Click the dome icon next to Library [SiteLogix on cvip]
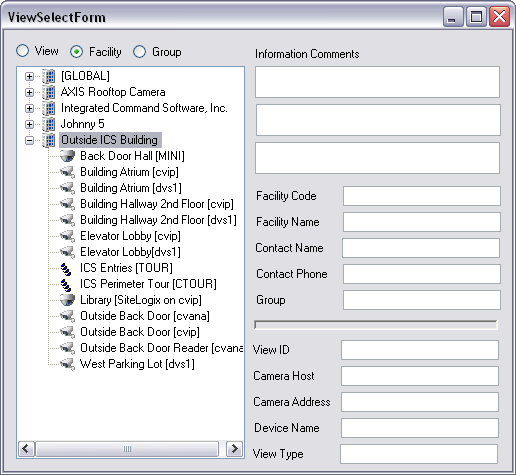Viewport: 516px width, 475px height. point(67,300)
